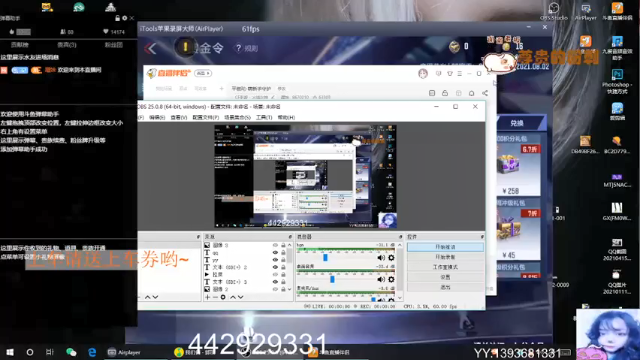Click the 工作室模式 studio mode button

click(x=445, y=267)
